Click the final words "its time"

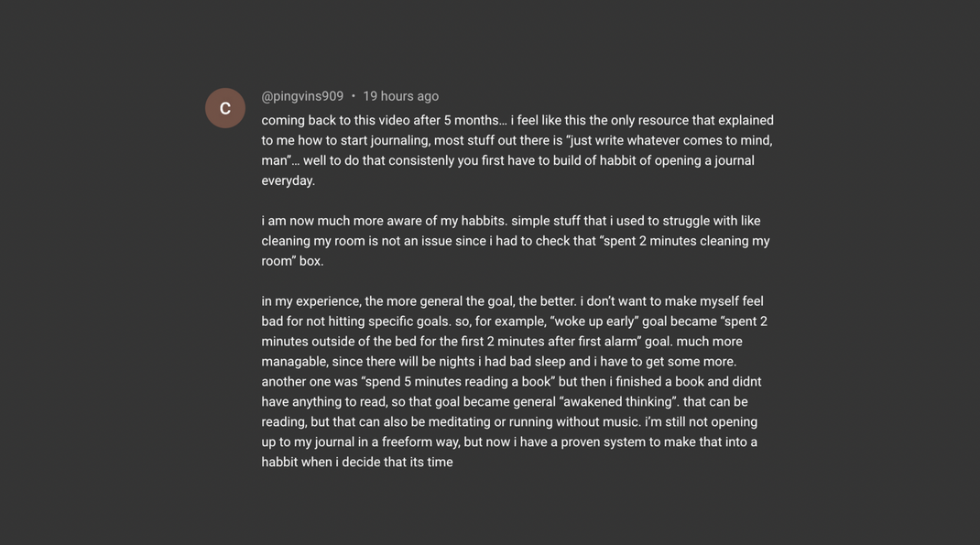tap(431, 463)
